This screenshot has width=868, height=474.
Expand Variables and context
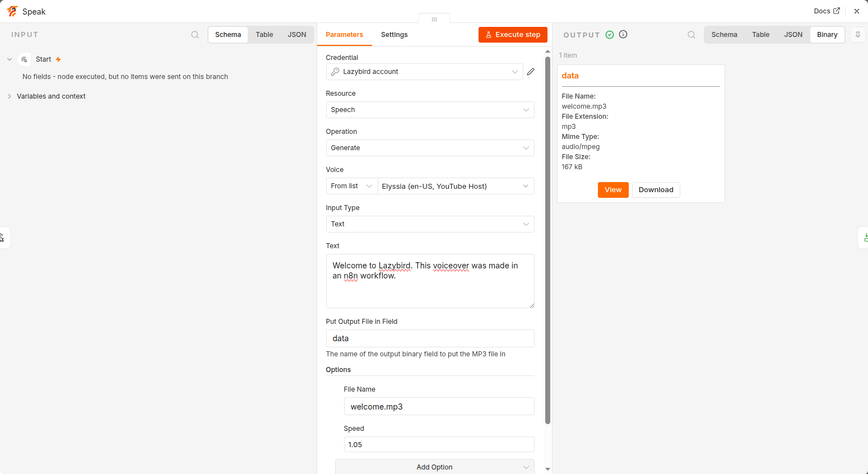tap(10, 96)
